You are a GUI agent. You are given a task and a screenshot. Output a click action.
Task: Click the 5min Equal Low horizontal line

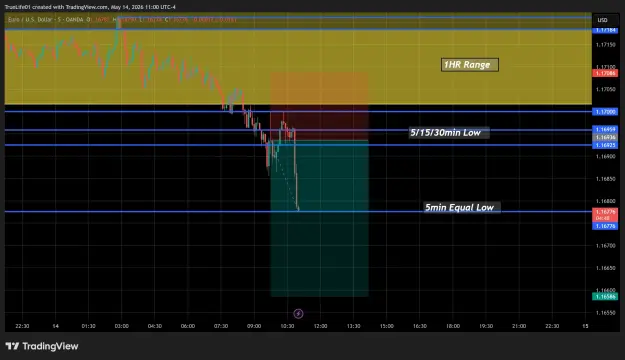(x=298, y=212)
